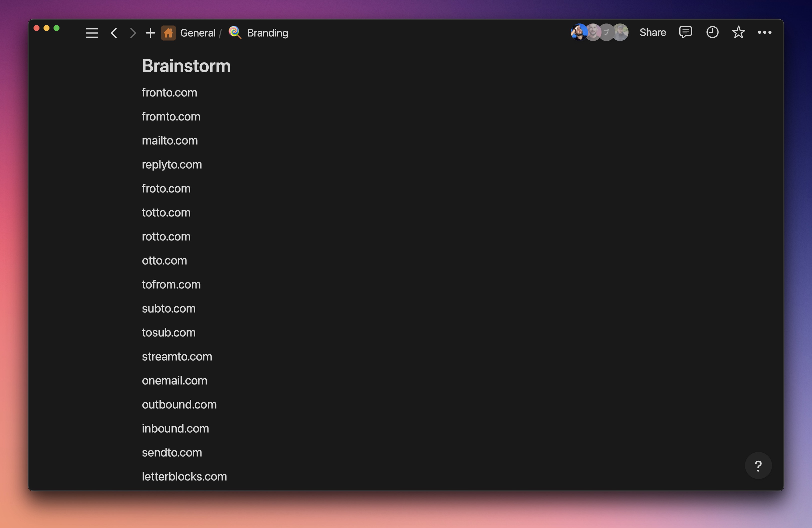
Task: Open the sidebar hamburger menu
Action: [92, 33]
